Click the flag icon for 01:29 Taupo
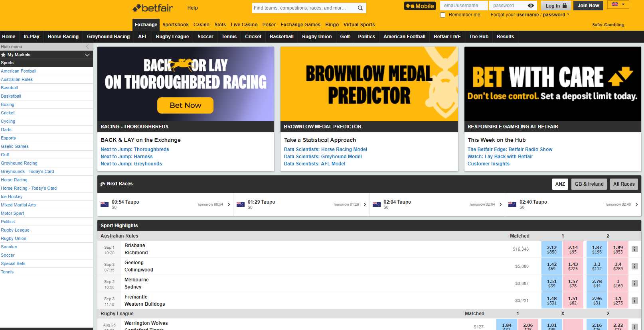The height and width of the screenshot is (330, 644). pos(241,204)
